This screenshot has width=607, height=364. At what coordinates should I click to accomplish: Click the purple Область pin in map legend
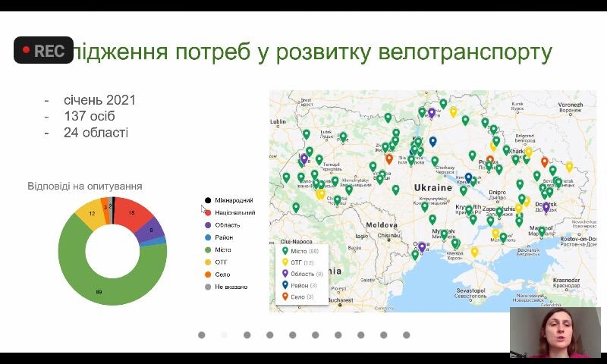pyautogui.click(x=285, y=274)
